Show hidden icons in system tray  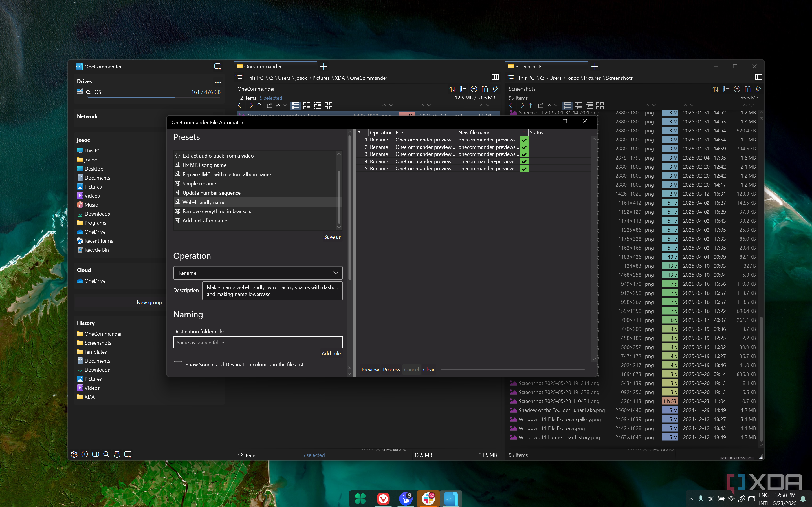tap(690, 499)
